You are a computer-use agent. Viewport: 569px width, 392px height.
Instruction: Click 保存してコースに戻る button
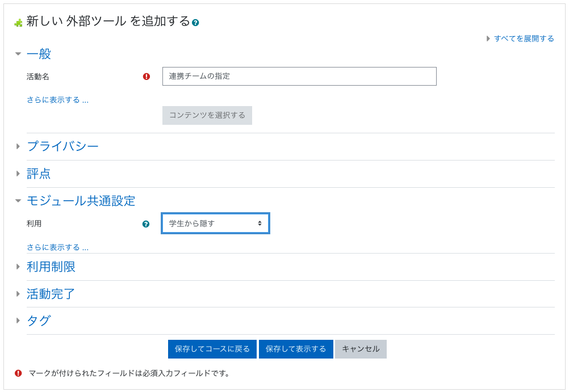[212, 349]
